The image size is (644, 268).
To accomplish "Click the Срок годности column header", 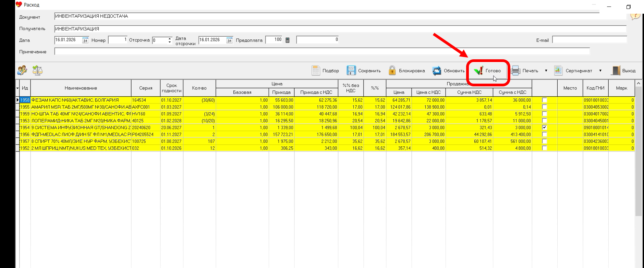I will pyautogui.click(x=171, y=88).
